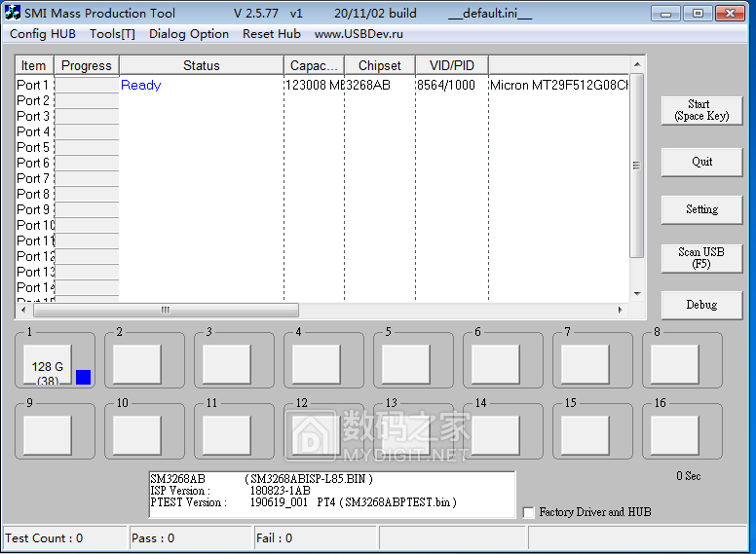Click the 123008 capacity cell
This screenshot has height=554, width=756.
315,86
